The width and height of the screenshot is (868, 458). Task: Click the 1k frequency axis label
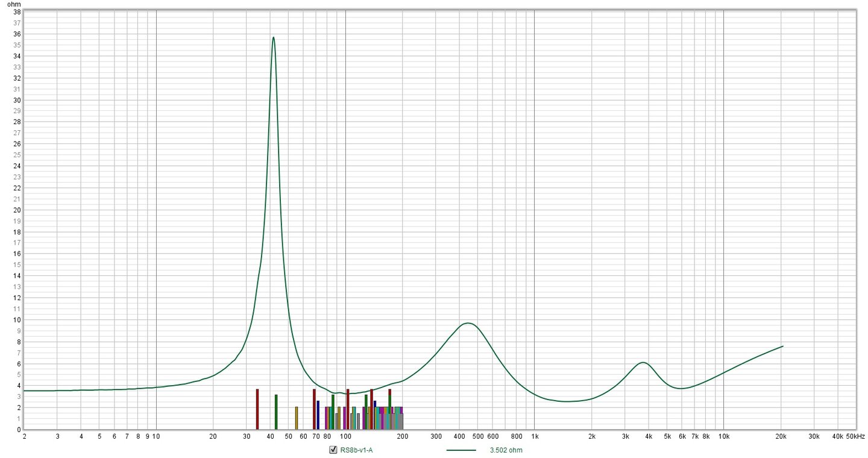(534, 436)
